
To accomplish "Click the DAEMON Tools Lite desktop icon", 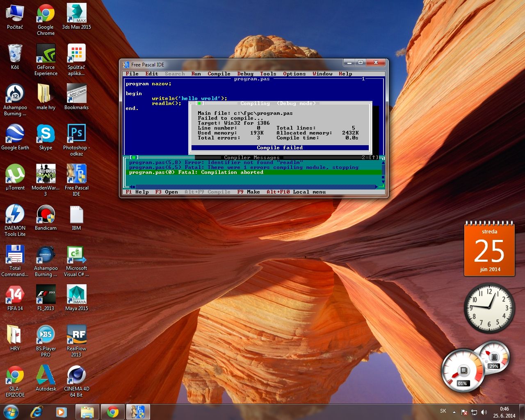I will 15,215.
